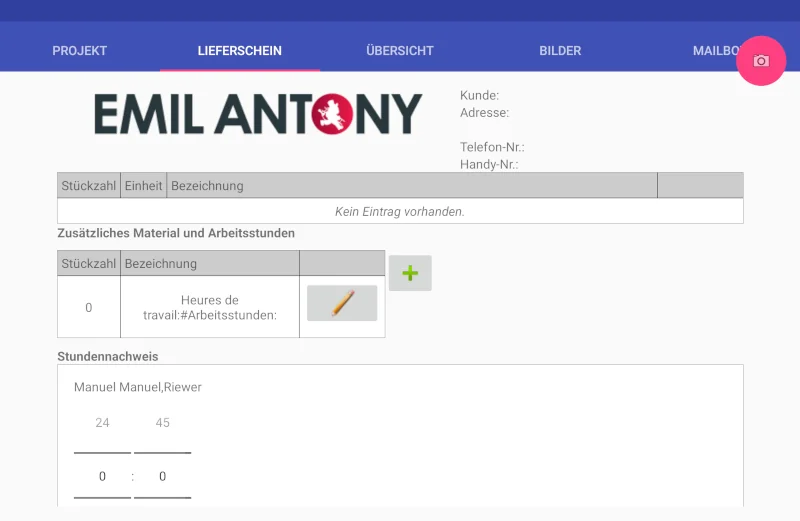Go to the BILDER tab
Screen dimensions: 800x521
pos(560,51)
